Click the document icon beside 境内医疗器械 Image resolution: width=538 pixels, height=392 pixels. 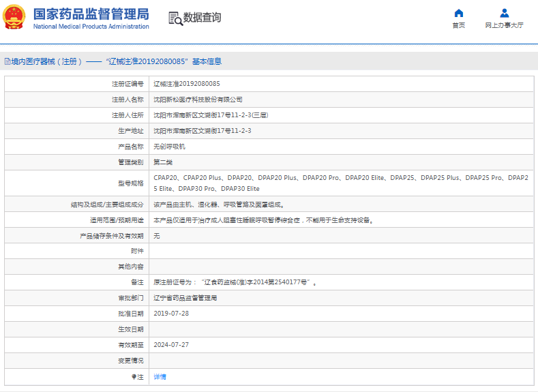pos(8,61)
